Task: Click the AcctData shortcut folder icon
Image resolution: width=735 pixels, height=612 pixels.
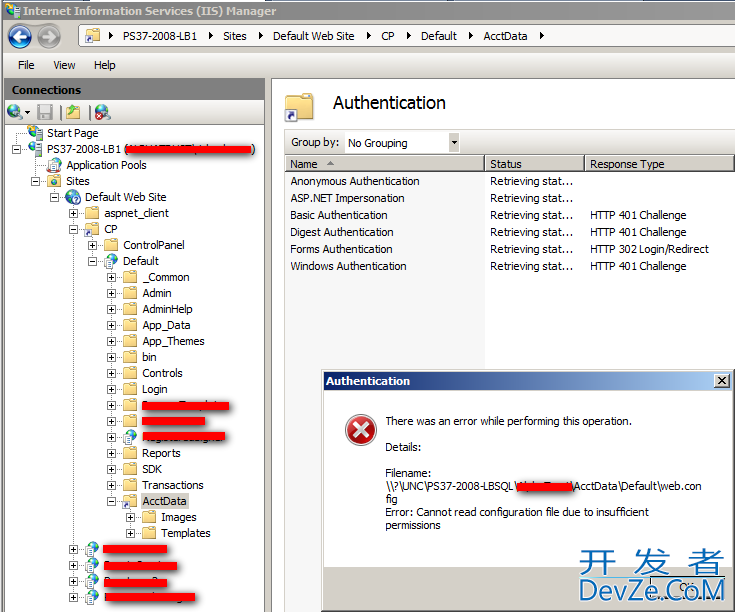Action: pos(130,501)
